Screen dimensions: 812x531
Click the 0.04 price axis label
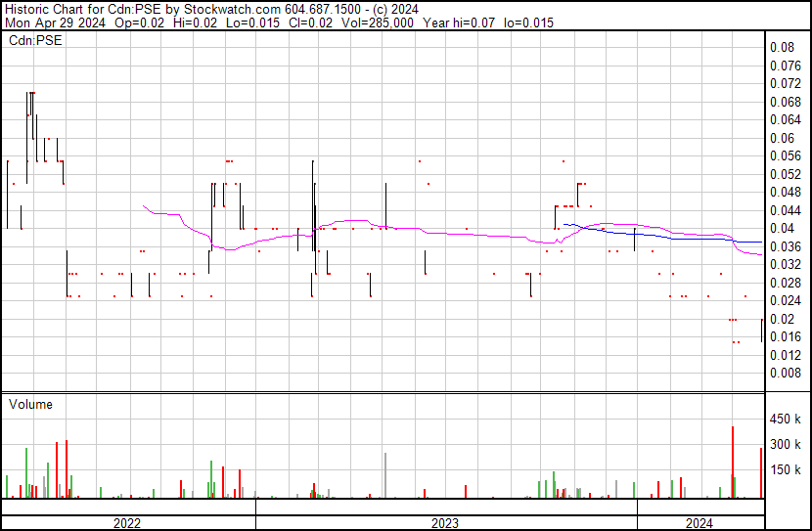click(x=782, y=228)
